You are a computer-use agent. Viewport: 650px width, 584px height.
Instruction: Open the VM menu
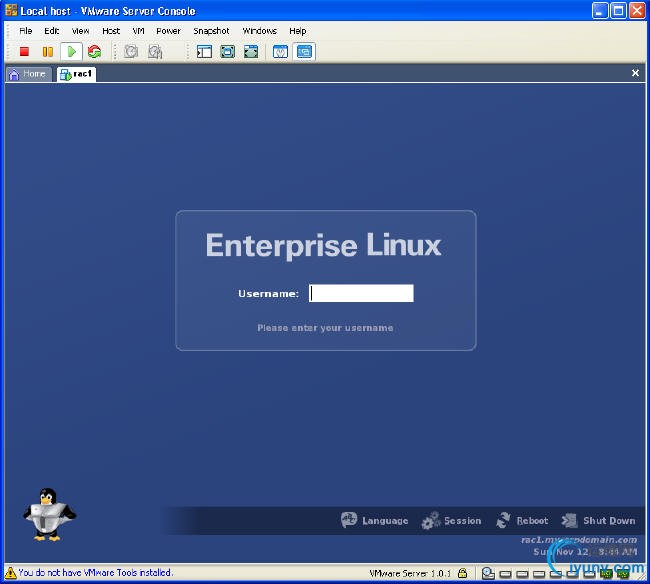(x=138, y=31)
